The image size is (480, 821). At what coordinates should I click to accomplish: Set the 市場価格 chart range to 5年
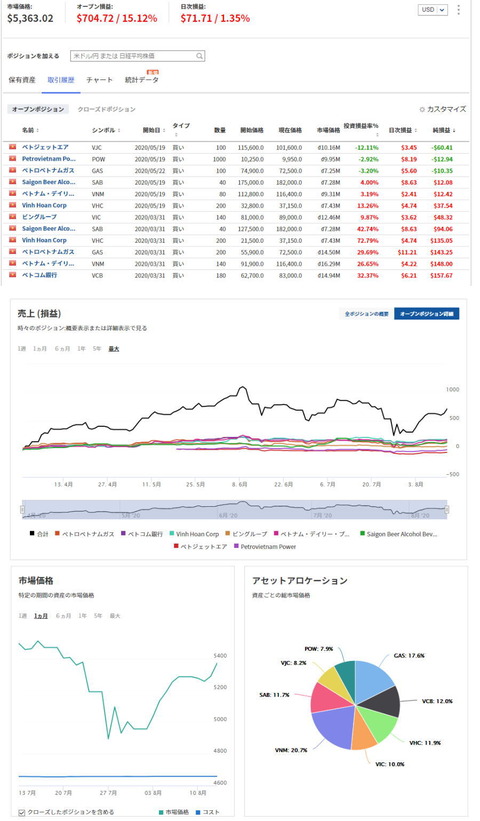click(98, 616)
